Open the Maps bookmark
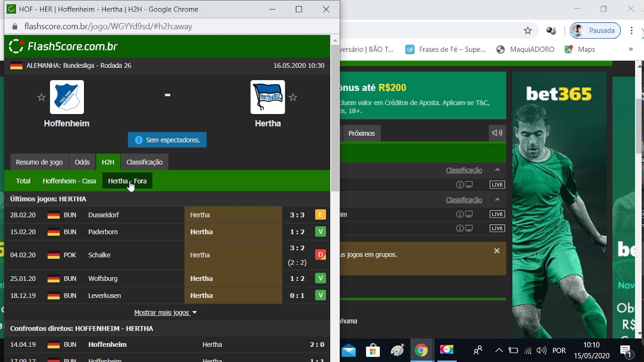The height and width of the screenshot is (362, 644). [580, 49]
